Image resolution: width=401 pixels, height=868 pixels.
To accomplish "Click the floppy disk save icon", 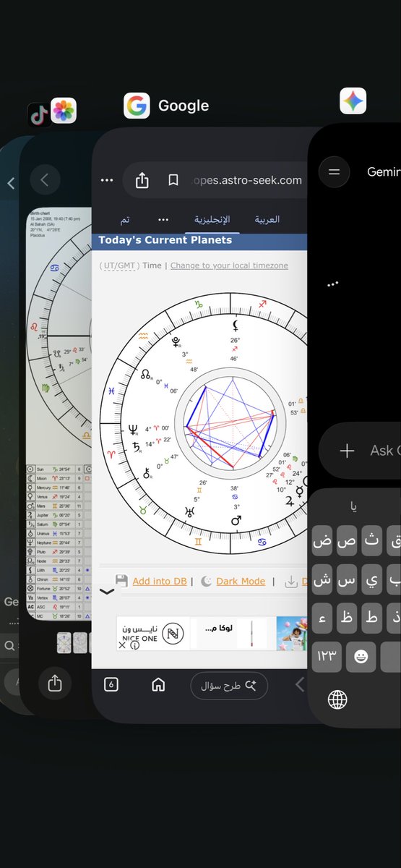I will pyautogui.click(x=121, y=581).
